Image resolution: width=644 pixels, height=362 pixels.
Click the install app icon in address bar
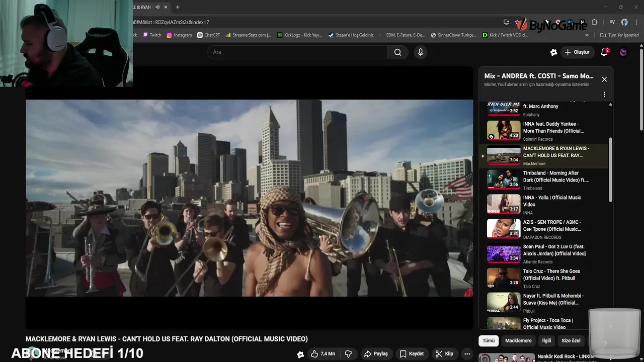click(x=506, y=22)
